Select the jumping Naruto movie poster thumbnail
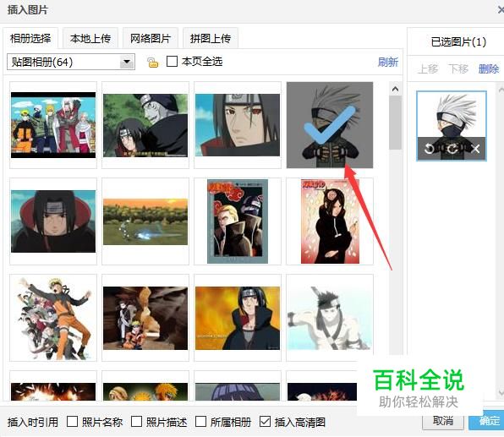Viewport: 504px width, 437px height. pyautogui.click(x=53, y=318)
